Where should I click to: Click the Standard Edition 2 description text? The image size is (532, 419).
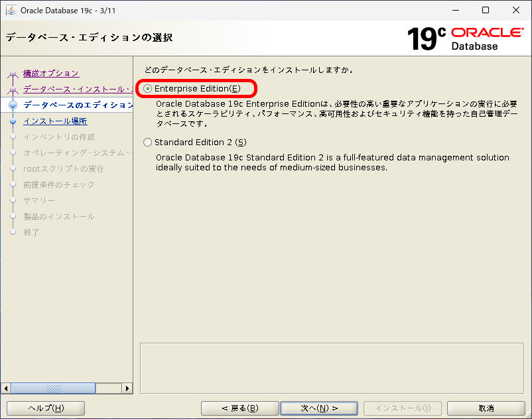[x=332, y=162]
